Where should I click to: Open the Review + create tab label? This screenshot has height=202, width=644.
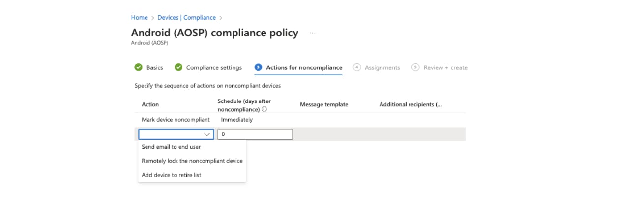[445, 67]
